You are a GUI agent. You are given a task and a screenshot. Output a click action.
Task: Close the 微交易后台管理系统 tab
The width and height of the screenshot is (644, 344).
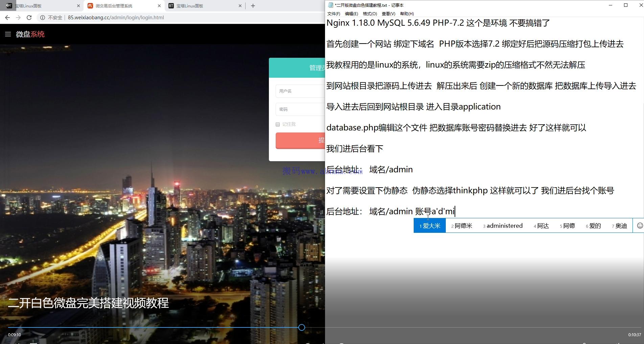[159, 6]
